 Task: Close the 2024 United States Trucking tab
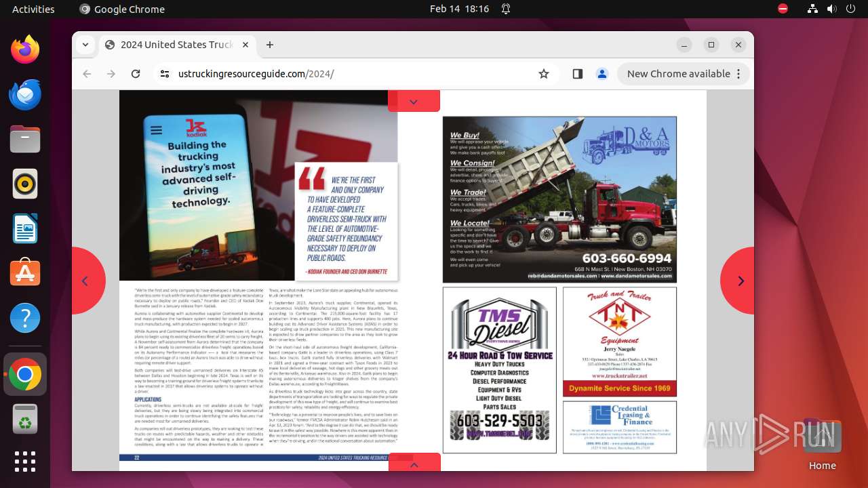[245, 45]
